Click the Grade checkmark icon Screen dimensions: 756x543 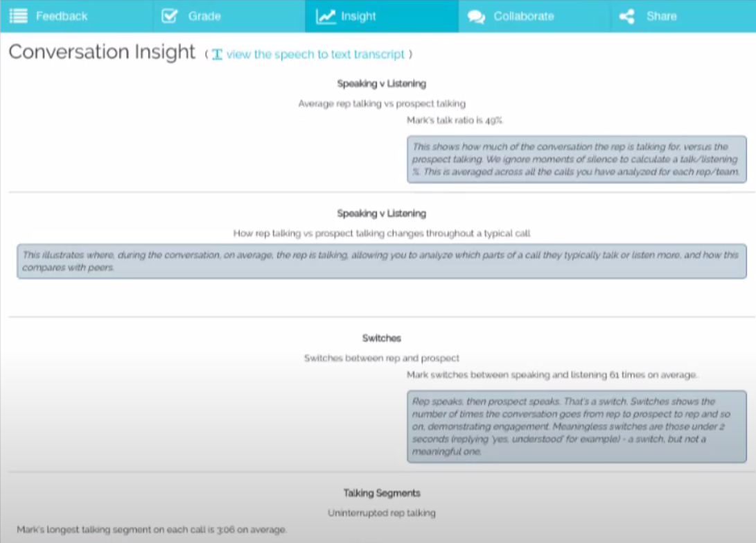click(x=169, y=16)
